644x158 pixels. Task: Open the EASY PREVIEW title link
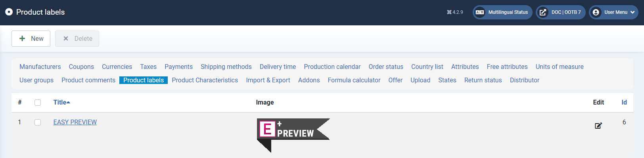pyautogui.click(x=75, y=122)
